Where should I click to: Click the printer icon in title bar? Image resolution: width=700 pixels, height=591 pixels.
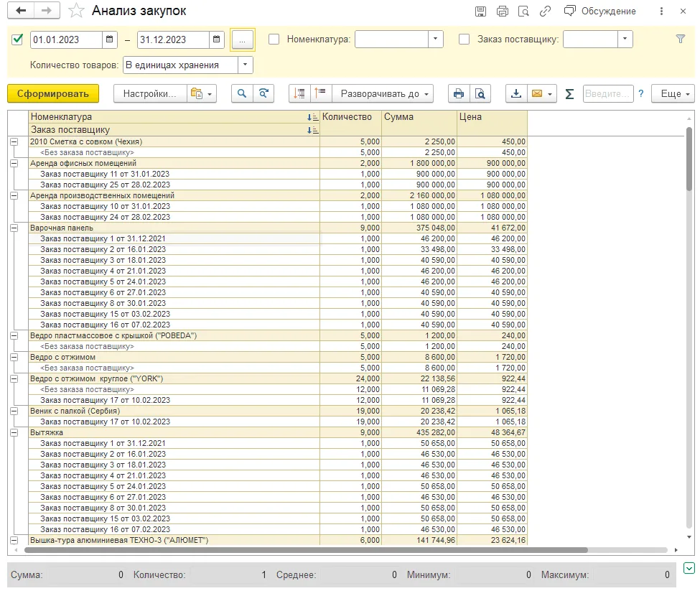click(503, 11)
